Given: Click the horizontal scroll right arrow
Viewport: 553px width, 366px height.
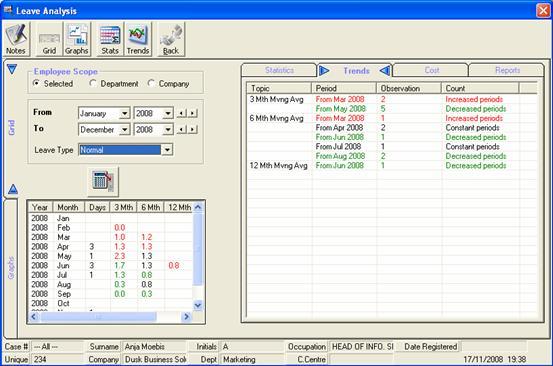Looking at the screenshot, I should click(x=187, y=317).
